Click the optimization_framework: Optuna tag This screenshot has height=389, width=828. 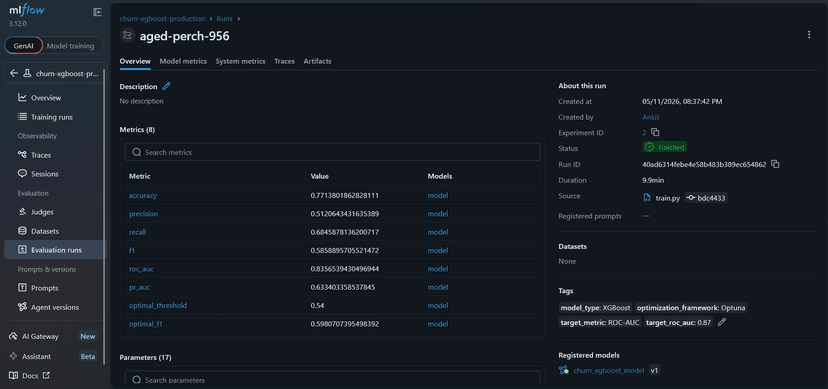point(691,308)
